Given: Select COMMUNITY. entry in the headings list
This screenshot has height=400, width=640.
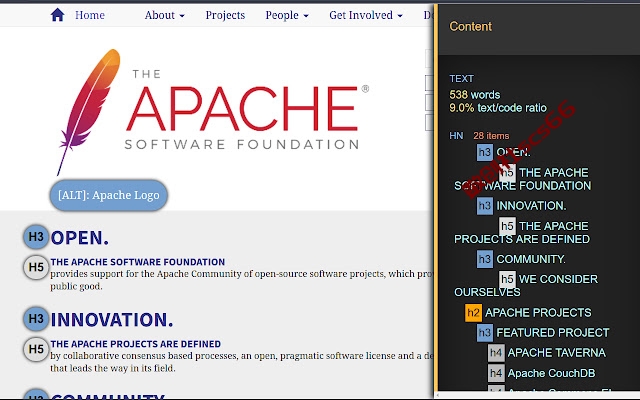Looking at the screenshot, I should (531, 259).
